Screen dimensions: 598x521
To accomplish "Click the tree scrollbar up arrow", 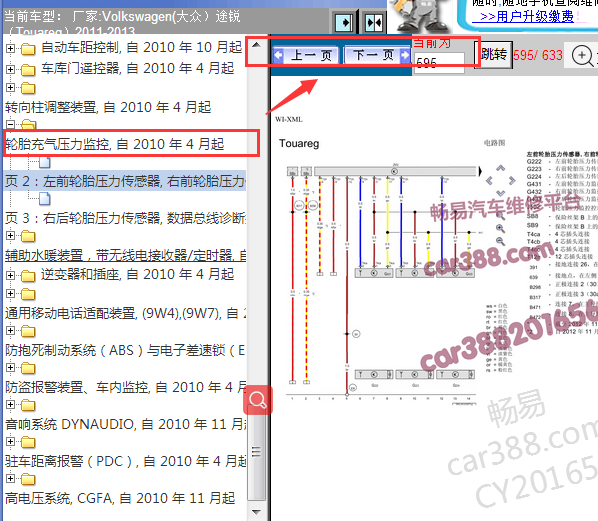I will pos(257,45).
